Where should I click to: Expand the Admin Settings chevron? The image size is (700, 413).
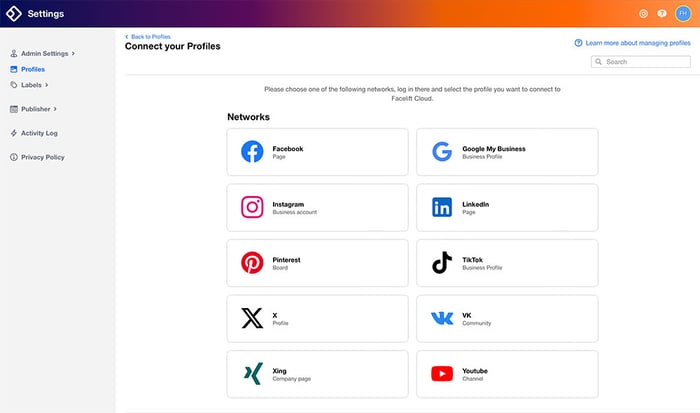click(73, 54)
